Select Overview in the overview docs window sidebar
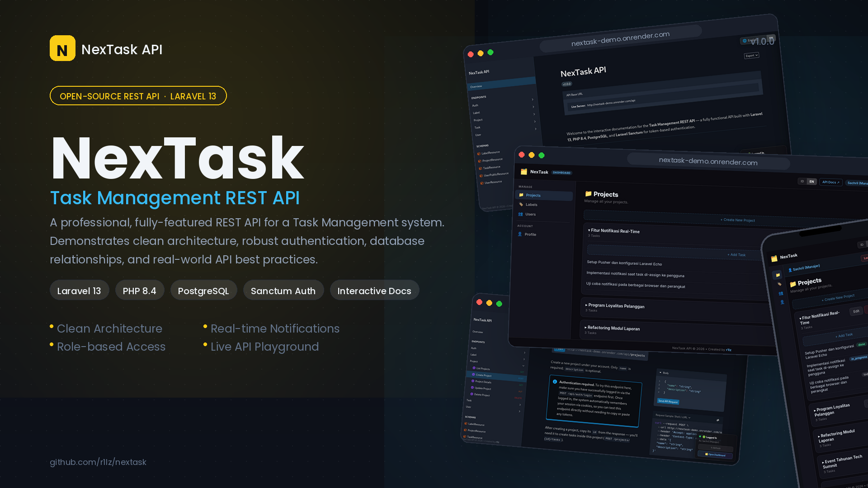The image size is (868, 488). (x=501, y=84)
